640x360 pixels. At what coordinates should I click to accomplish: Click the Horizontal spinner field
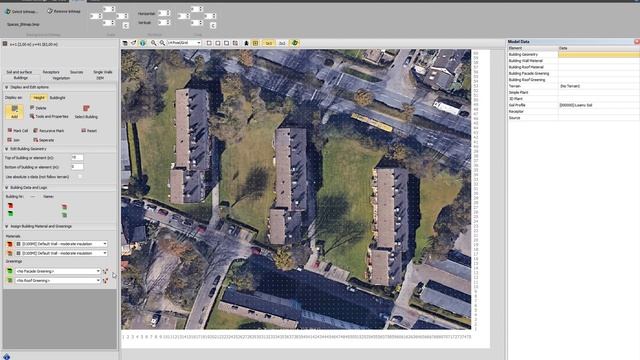pyautogui.click(x=164, y=13)
